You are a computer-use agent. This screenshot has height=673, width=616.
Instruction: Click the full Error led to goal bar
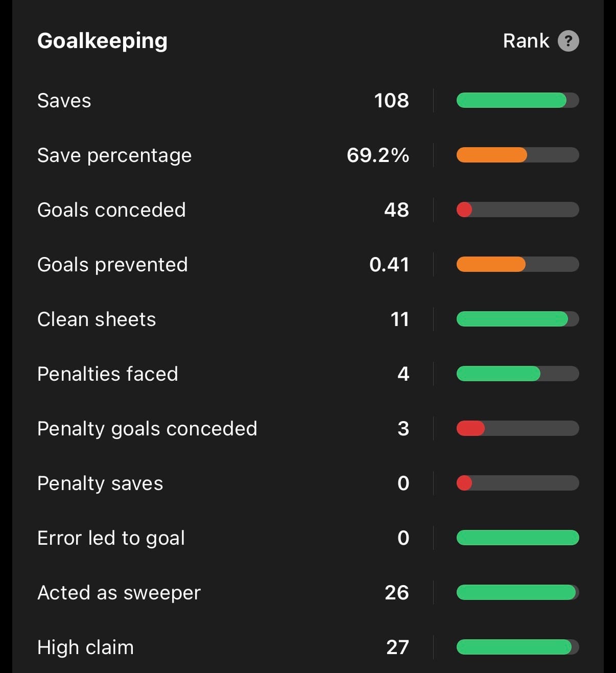click(x=517, y=538)
